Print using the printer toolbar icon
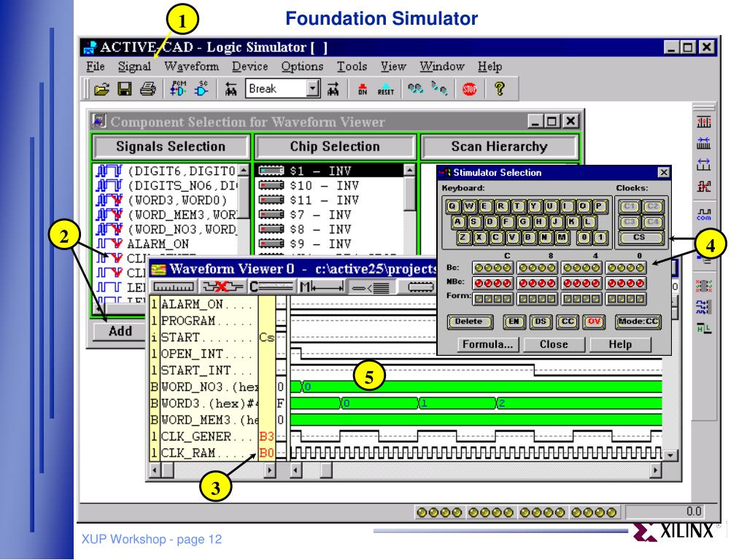The image size is (747, 560). tap(147, 89)
